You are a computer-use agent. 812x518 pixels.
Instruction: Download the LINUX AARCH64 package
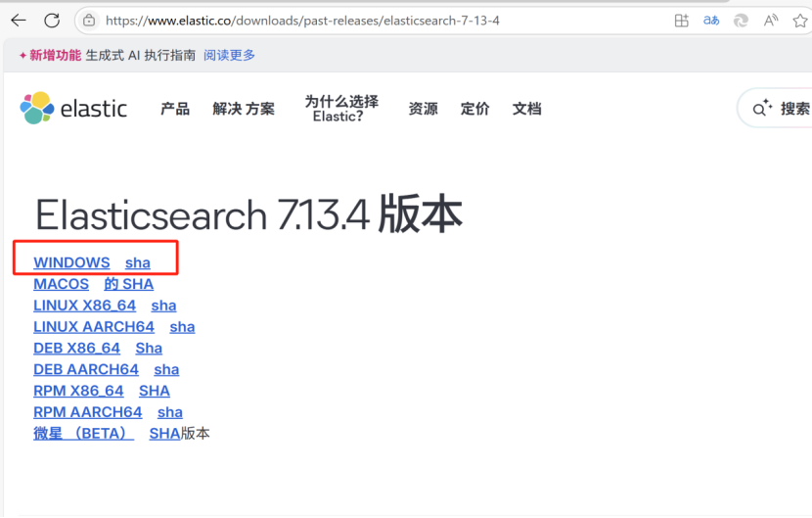[94, 327]
